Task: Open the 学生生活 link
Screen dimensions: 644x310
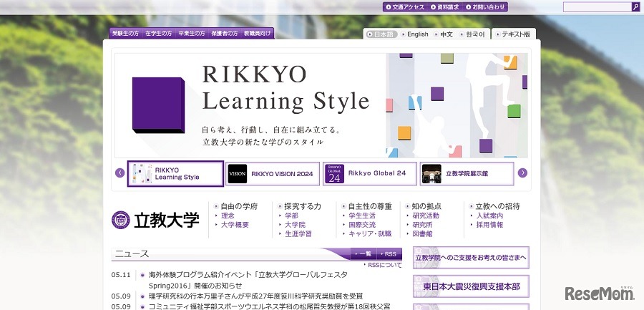Action: click(x=362, y=215)
